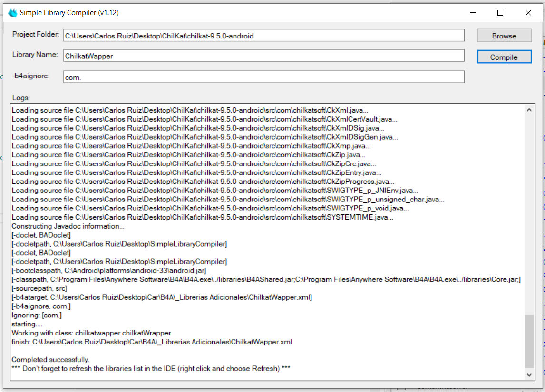Click the "Don't forget to refresh" reminder line

coord(151,369)
